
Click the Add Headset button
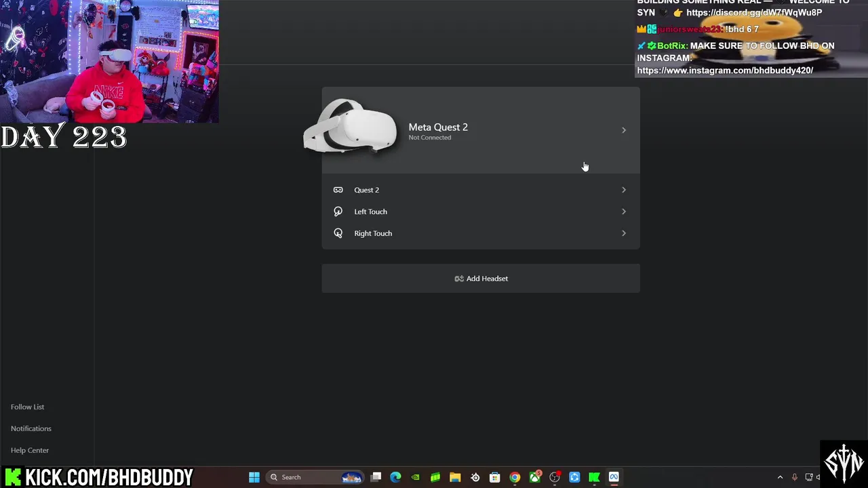coord(481,279)
